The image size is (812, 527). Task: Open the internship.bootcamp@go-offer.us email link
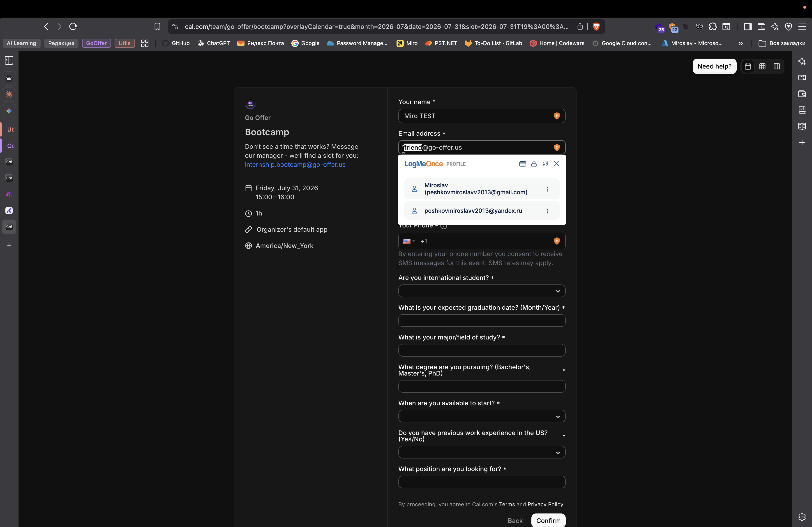pos(295,165)
